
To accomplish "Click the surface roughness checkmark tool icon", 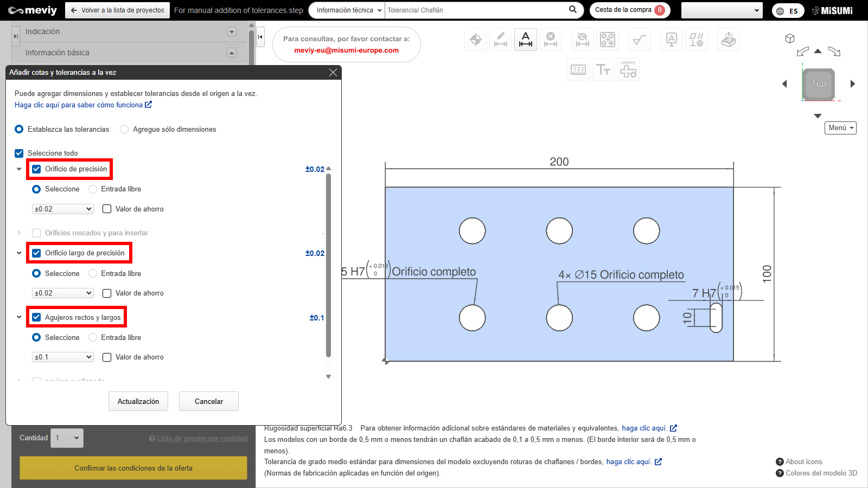I will coord(640,40).
